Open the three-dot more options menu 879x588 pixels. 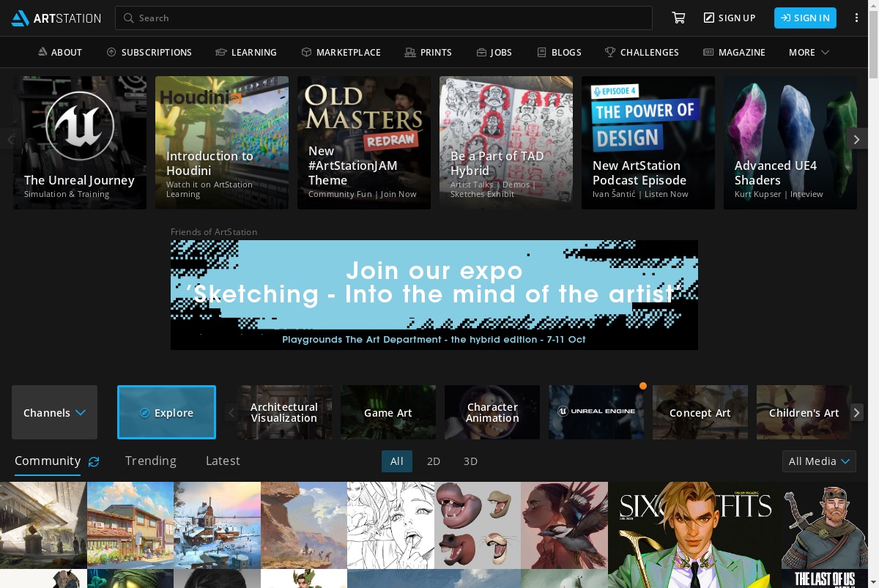pyautogui.click(x=856, y=18)
